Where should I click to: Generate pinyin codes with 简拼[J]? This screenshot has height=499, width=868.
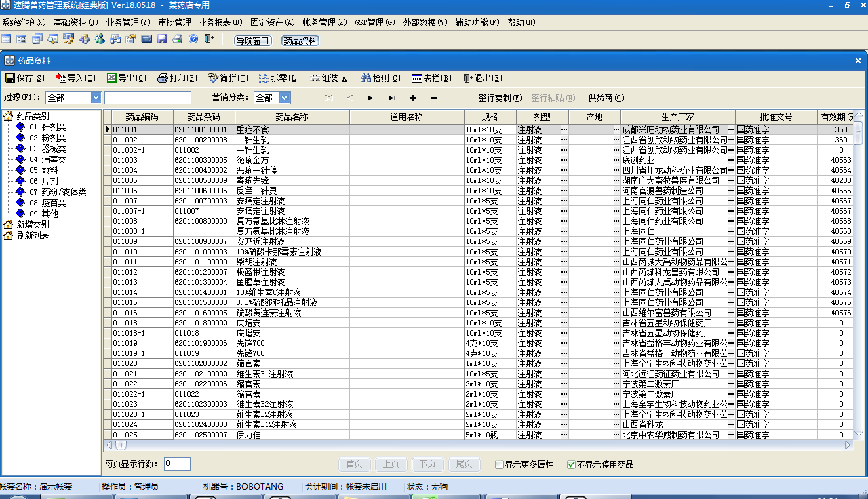[228, 78]
